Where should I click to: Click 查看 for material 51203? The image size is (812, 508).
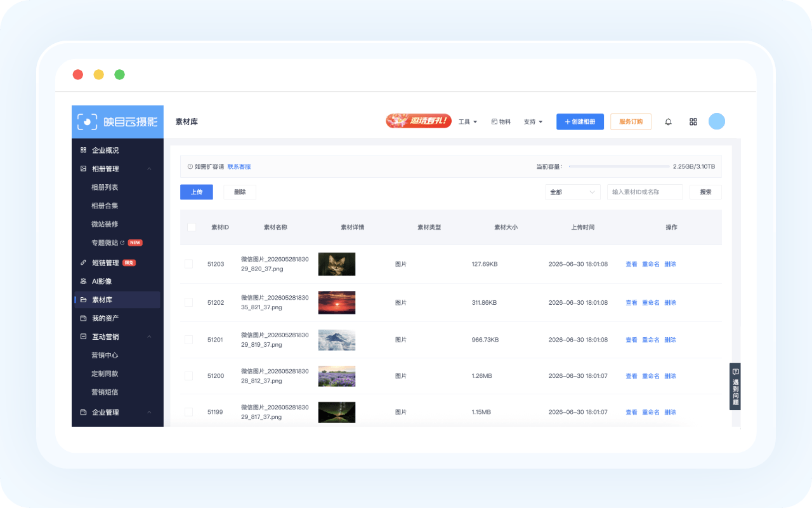(631, 264)
